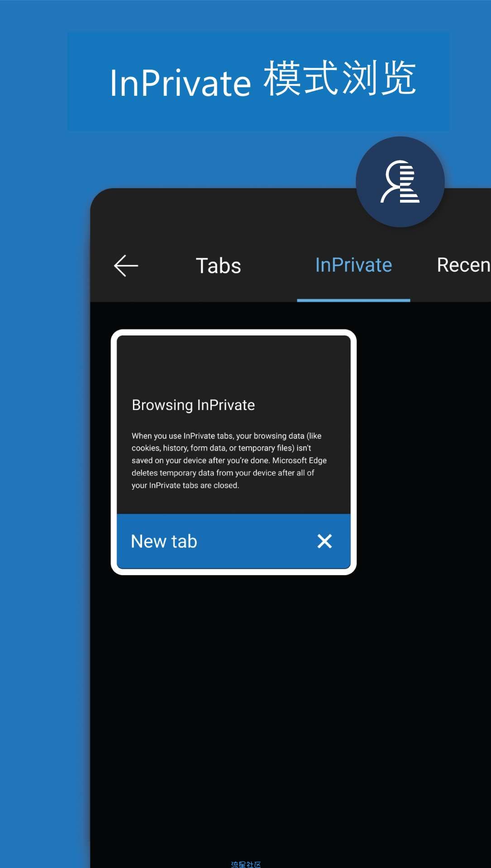Select the InPrivate tab

(x=353, y=265)
